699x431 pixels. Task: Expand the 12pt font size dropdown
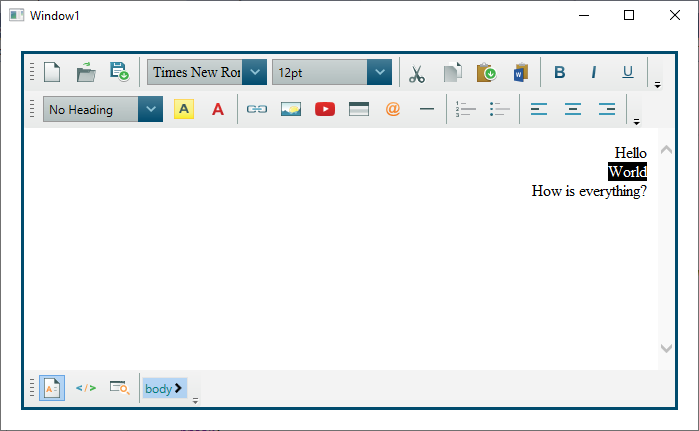coord(379,72)
